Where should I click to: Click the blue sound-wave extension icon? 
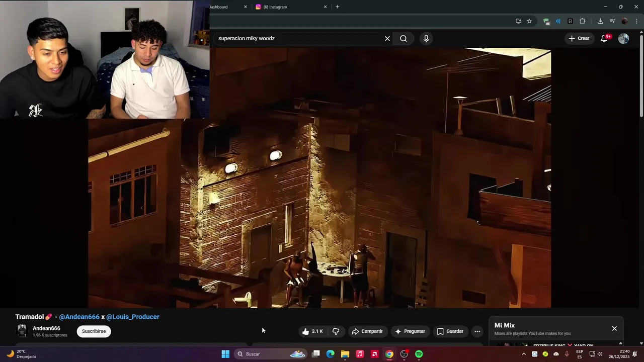(x=558, y=21)
